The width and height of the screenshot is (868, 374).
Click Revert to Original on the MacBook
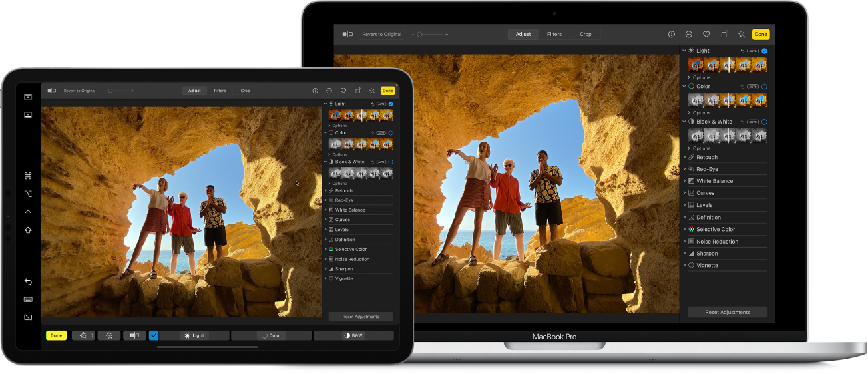click(x=381, y=34)
